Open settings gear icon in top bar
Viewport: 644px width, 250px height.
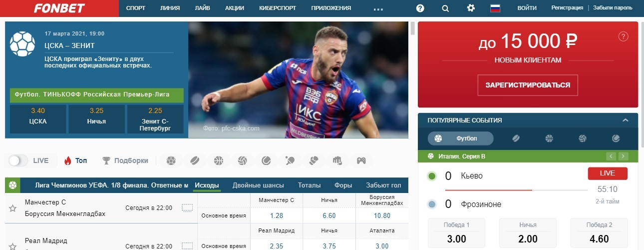471,8
